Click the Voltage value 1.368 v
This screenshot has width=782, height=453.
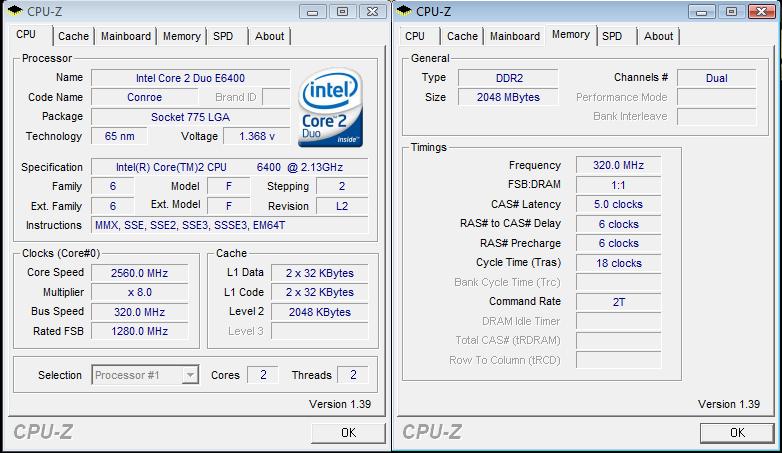point(256,136)
